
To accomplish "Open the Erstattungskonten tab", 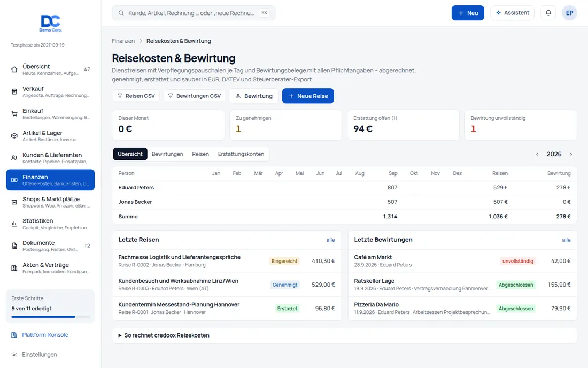I will [241, 154].
